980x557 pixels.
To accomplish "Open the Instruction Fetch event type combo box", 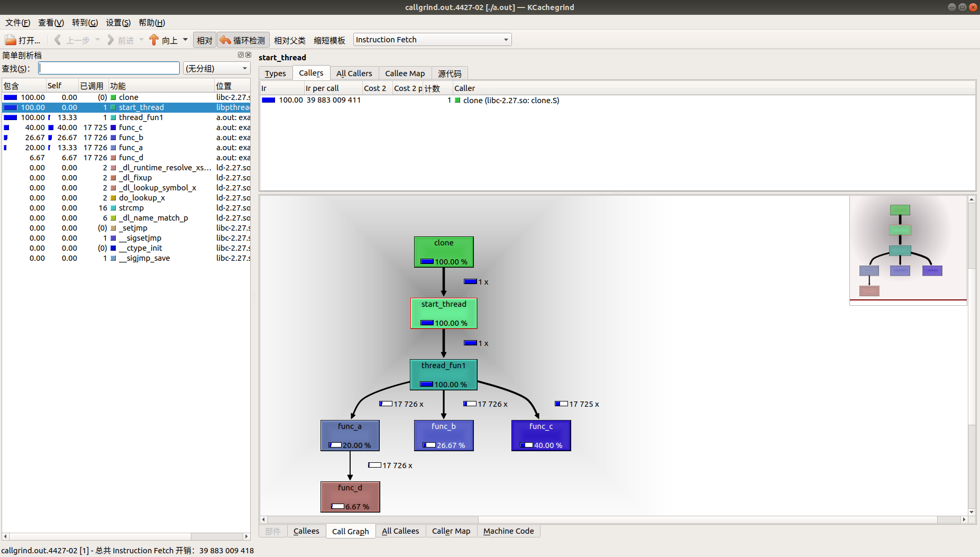I will click(432, 40).
